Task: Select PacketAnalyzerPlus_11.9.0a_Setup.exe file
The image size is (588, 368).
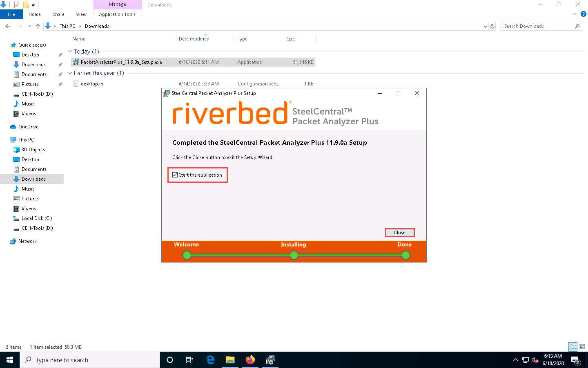Action: click(x=193, y=62)
